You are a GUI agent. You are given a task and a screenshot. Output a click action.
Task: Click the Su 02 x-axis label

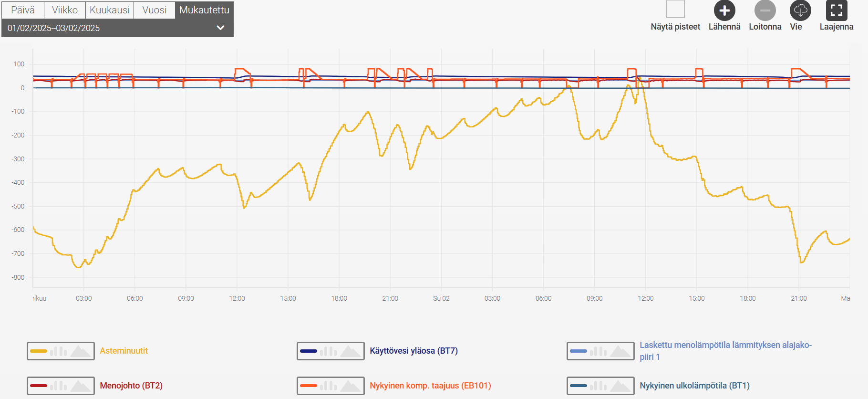(x=441, y=298)
